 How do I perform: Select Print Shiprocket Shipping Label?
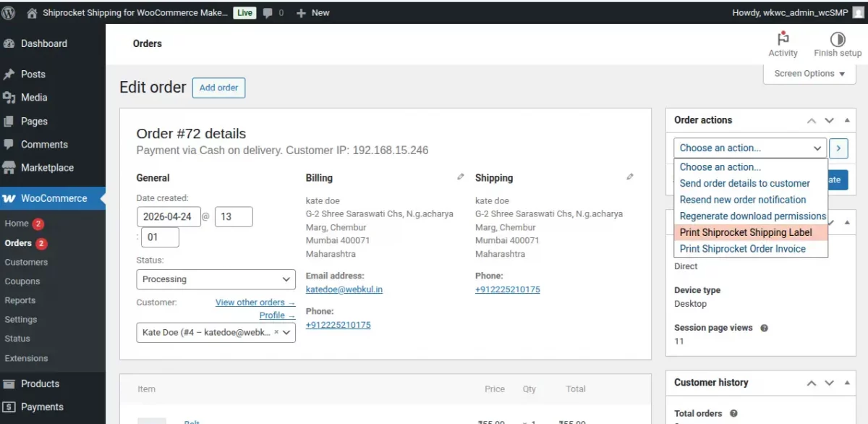[751, 232]
